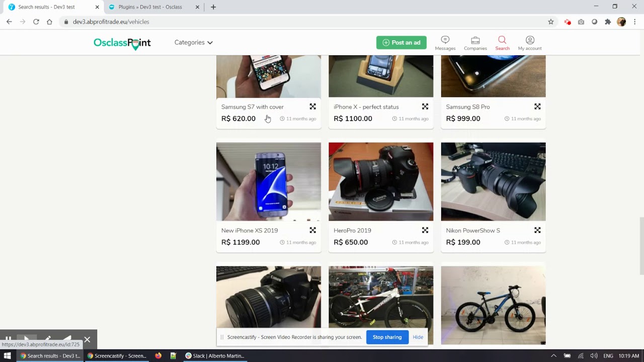
Task: Click the Nikon PowerShow S camera photo
Action: [493, 182]
